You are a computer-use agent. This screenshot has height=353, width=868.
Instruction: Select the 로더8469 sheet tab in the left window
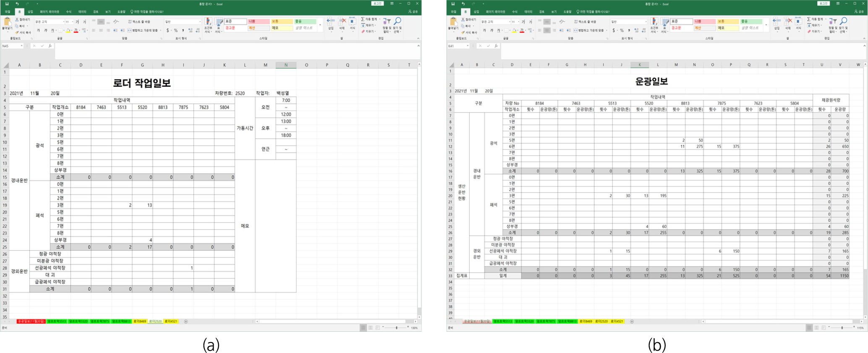click(140, 322)
